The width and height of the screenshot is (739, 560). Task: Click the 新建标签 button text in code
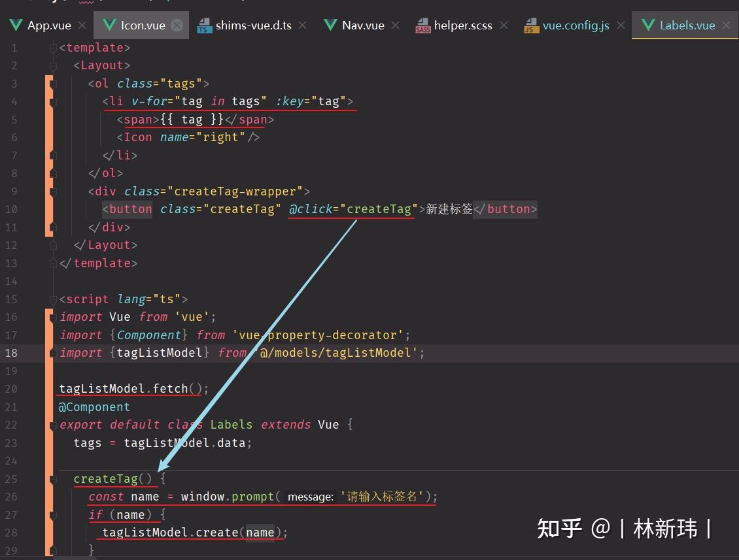click(x=449, y=208)
